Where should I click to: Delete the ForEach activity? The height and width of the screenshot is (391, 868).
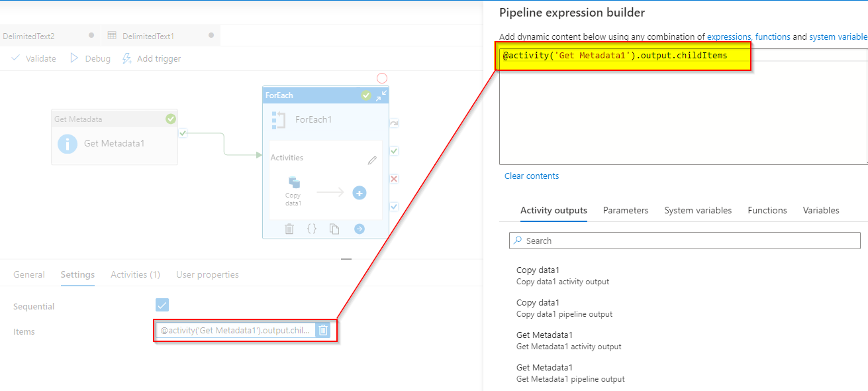click(289, 229)
